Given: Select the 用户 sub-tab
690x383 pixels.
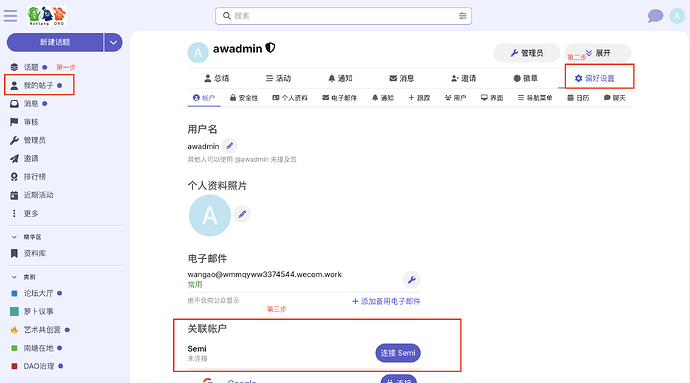Looking at the screenshot, I should pyautogui.click(x=455, y=98).
